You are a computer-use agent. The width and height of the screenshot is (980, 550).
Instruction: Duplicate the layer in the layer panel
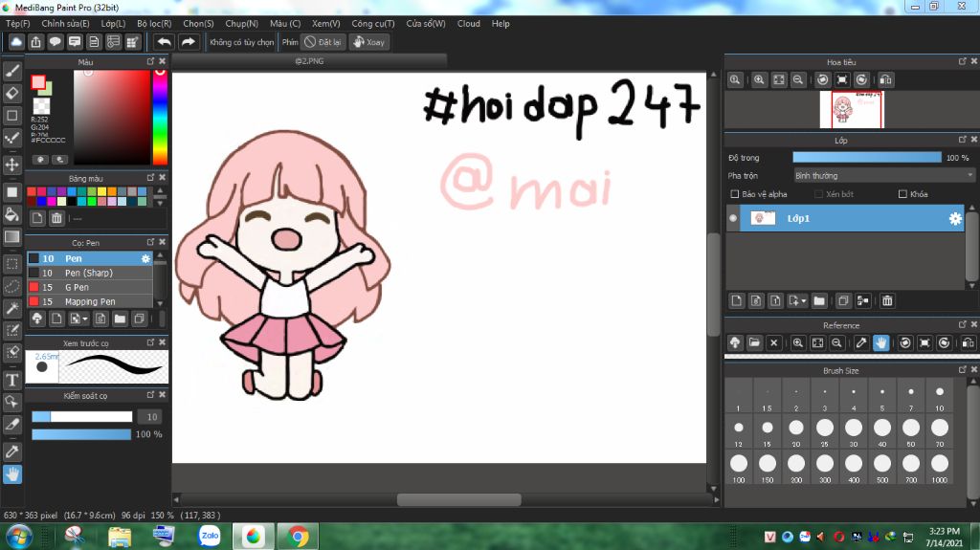pos(843,301)
